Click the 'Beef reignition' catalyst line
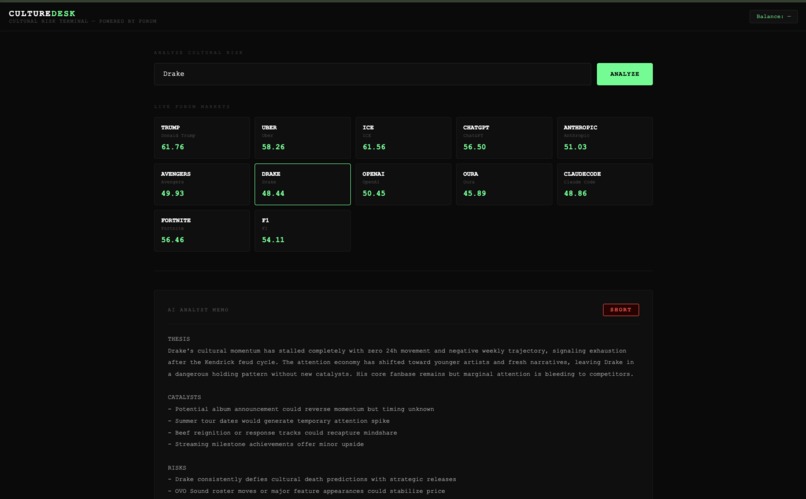 (x=282, y=433)
